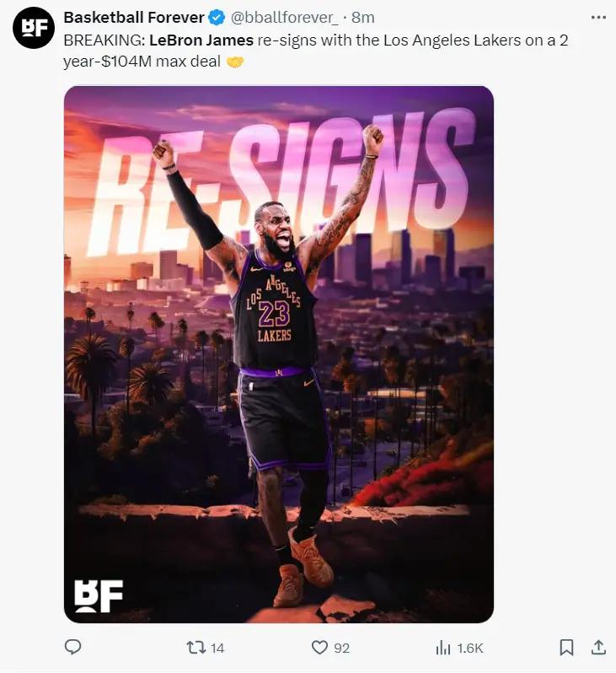Click the bold LeBron James text

point(201,40)
